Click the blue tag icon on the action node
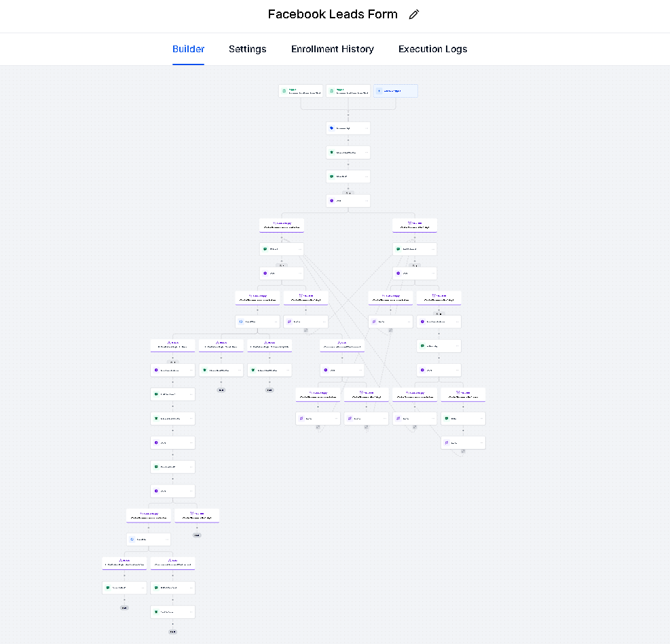Viewport: 670px width, 644px height. (331, 128)
